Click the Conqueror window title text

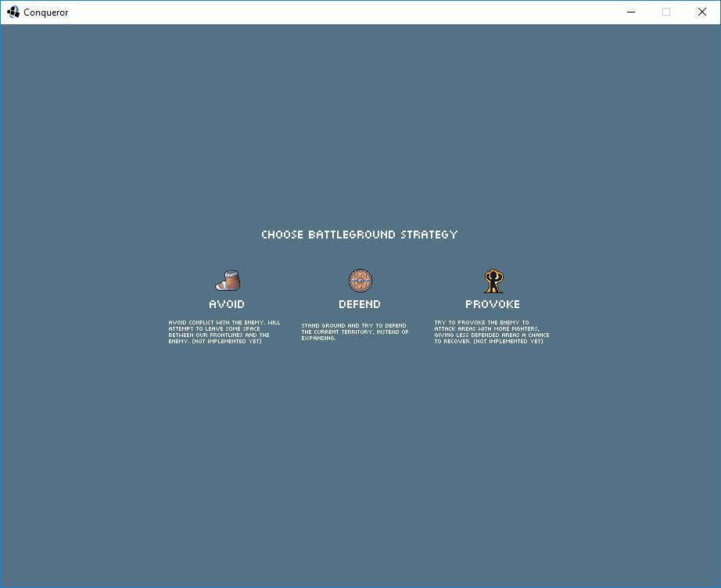[x=46, y=13]
